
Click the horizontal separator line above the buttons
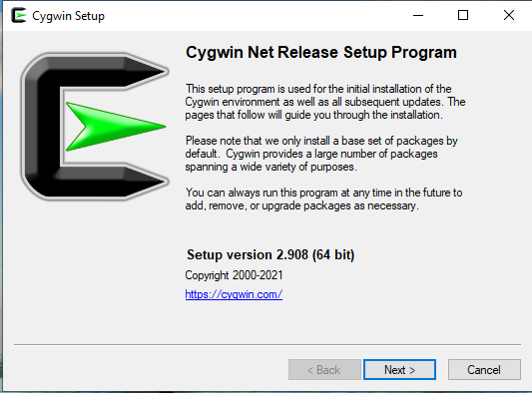267,344
